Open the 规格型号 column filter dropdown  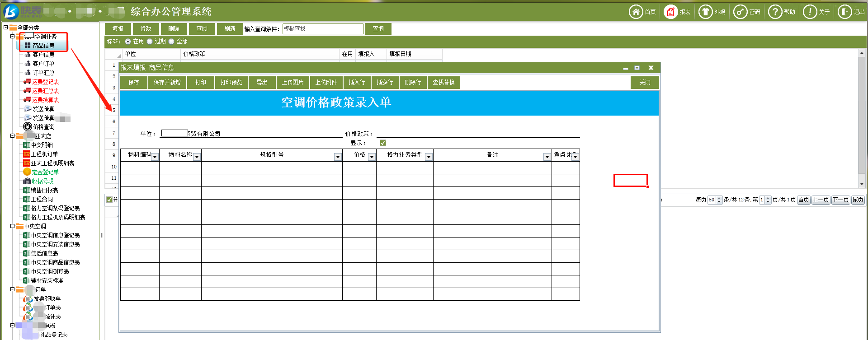[x=337, y=157]
